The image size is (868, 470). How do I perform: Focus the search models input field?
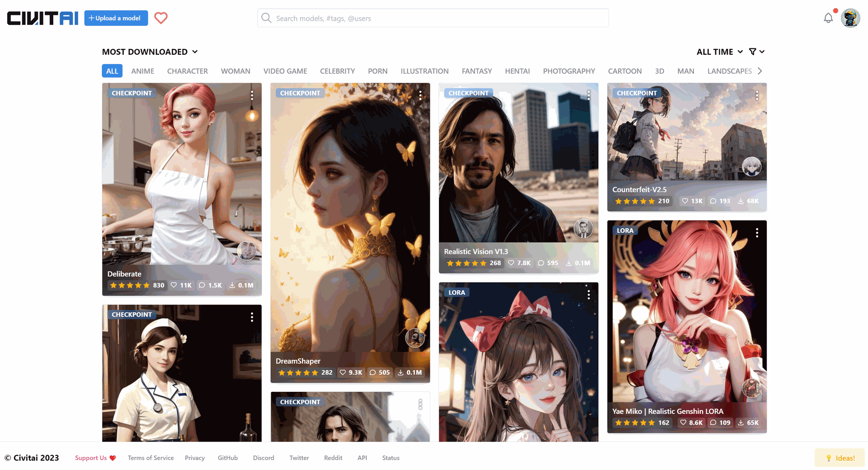pos(433,18)
